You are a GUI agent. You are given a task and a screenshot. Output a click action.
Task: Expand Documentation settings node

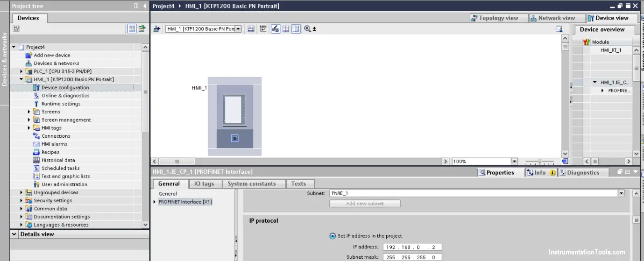(x=21, y=217)
